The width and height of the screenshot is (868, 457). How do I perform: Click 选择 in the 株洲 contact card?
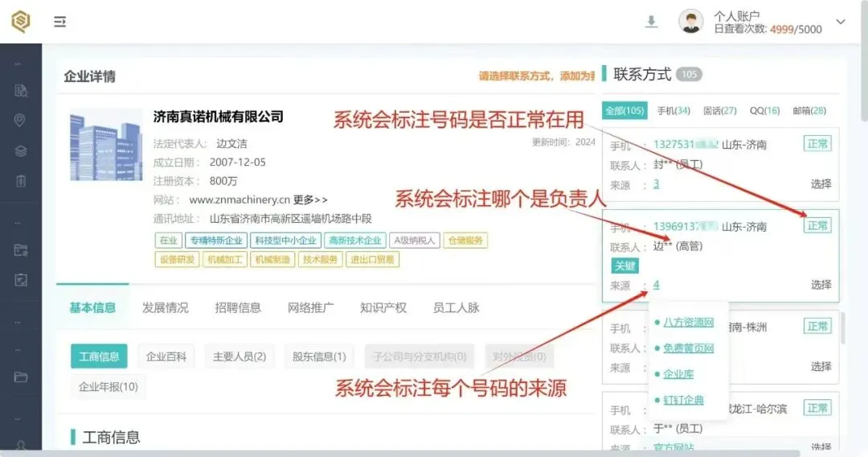coord(821,367)
